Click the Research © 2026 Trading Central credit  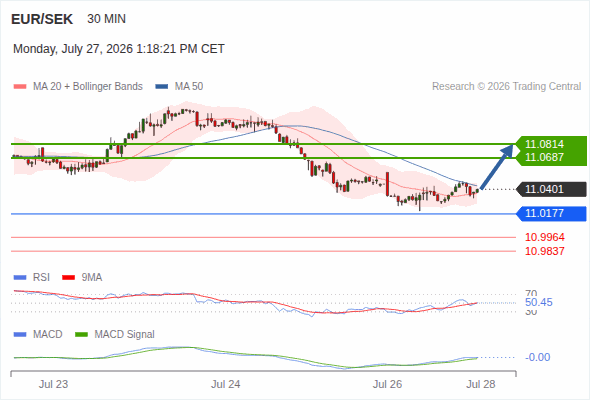[506, 87]
